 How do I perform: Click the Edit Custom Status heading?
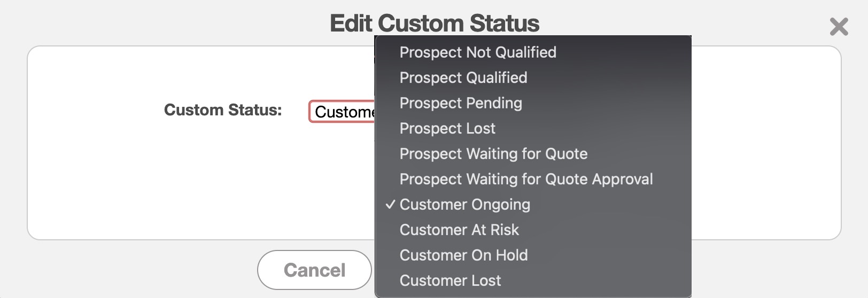(x=434, y=23)
